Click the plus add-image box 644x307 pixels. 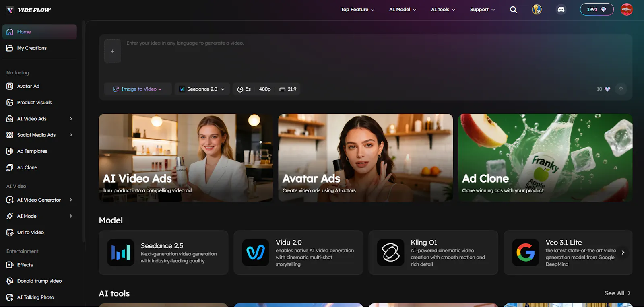tap(113, 51)
